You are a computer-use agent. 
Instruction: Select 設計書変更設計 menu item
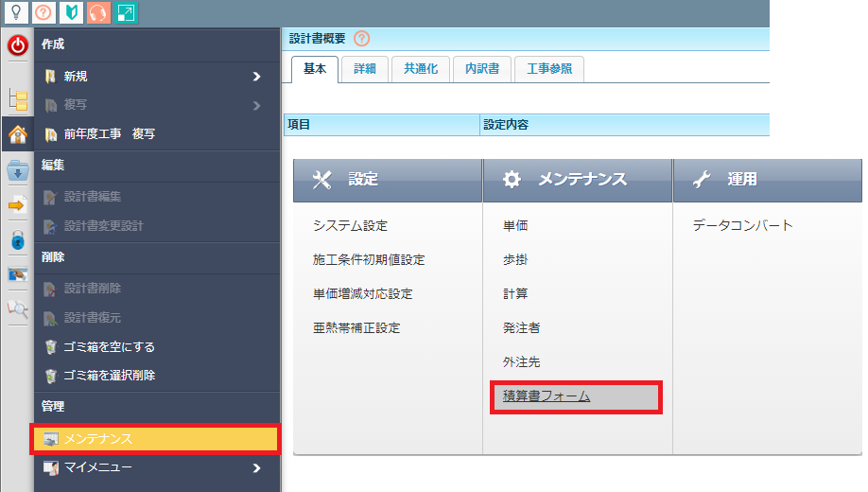157,226
